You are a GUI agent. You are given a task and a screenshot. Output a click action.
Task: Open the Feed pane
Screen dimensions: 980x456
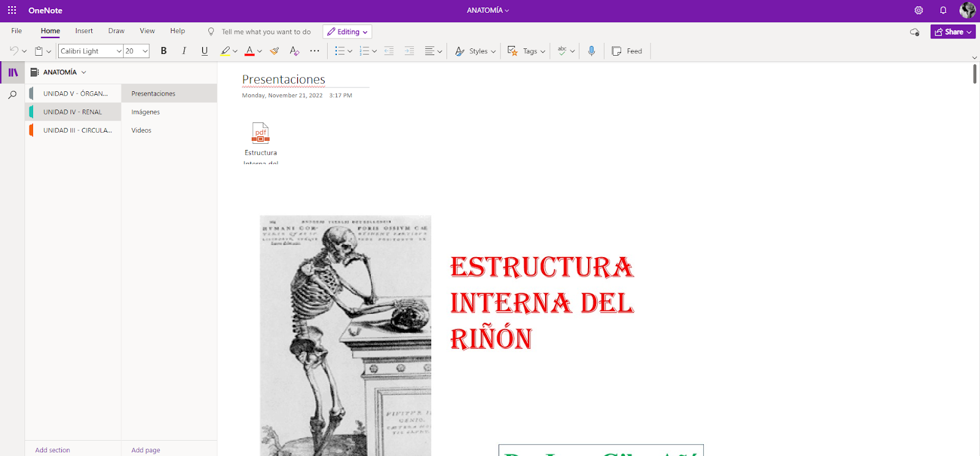627,51
